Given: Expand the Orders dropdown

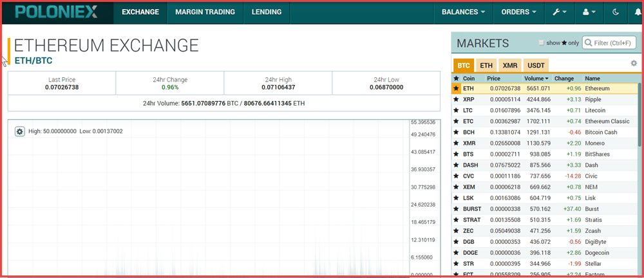Looking at the screenshot, I should [x=518, y=12].
